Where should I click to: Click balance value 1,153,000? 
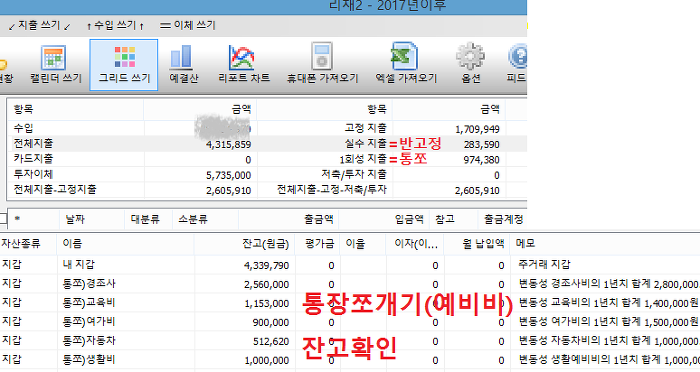pos(267,304)
